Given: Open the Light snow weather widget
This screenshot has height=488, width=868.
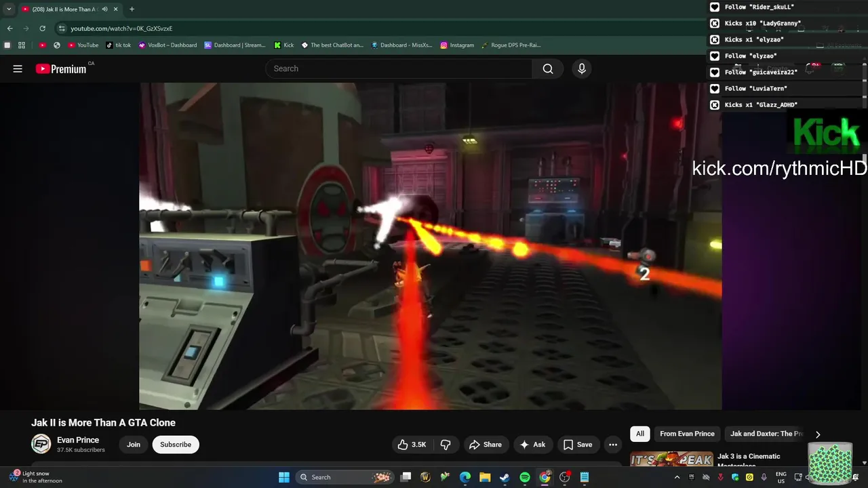Looking at the screenshot, I should pyautogui.click(x=36, y=477).
